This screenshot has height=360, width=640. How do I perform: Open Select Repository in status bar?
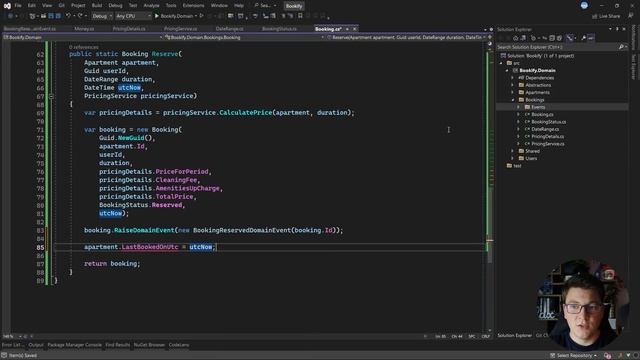[573, 356]
